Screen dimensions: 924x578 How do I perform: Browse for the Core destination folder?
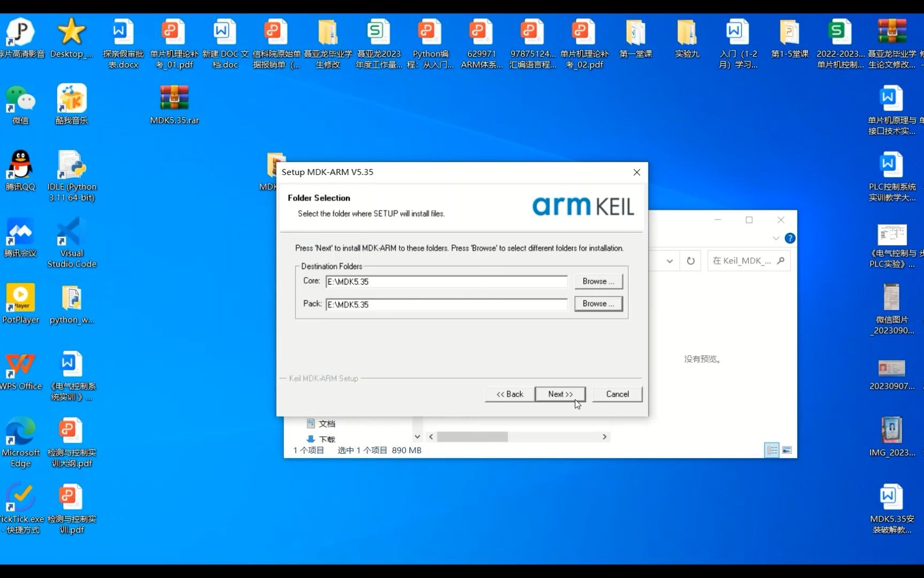coord(598,281)
